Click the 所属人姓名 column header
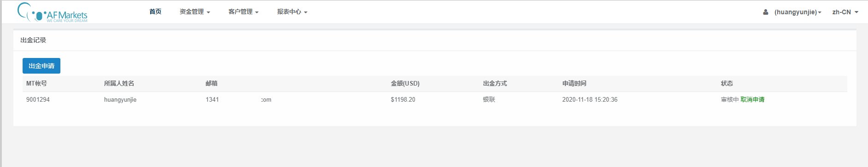This screenshot has width=868, height=167. pos(119,83)
